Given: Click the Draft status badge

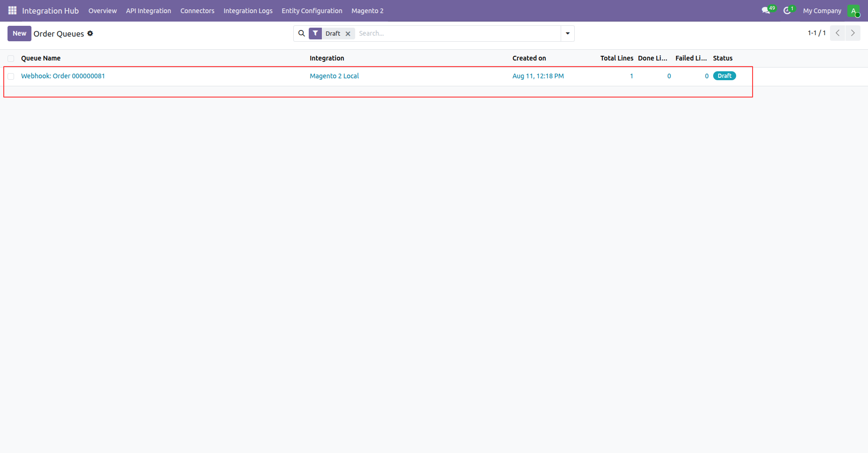Looking at the screenshot, I should click(724, 76).
